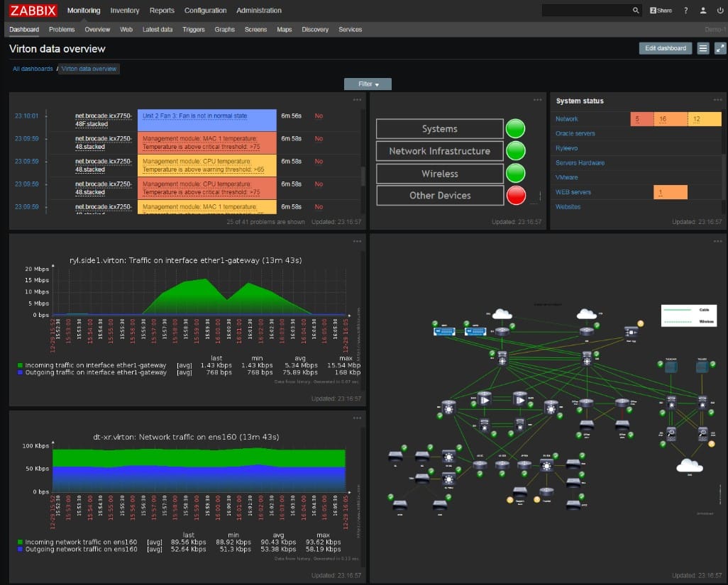The height and width of the screenshot is (585, 728).
Task: Click the leftmost blue switch icon on map
Action: pyautogui.click(x=444, y=331)
